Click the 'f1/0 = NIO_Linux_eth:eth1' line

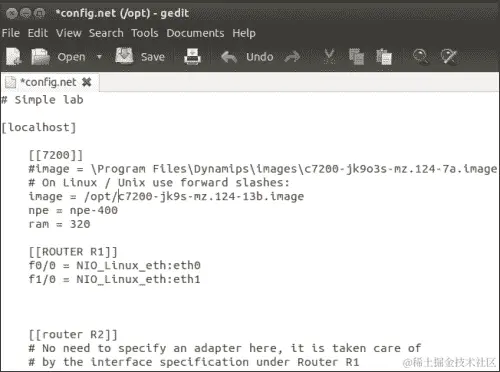(x=115, y=279)
